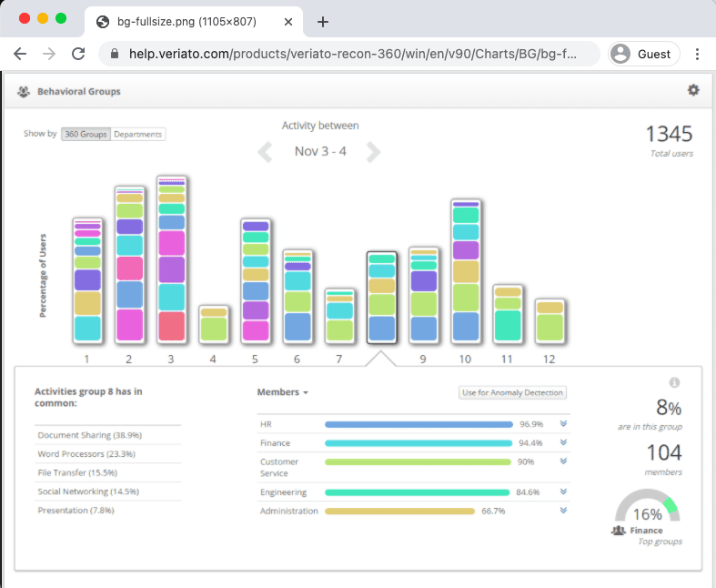716x588 pixels.
Task: Select group 6 bar in chart
Action: 297,296
